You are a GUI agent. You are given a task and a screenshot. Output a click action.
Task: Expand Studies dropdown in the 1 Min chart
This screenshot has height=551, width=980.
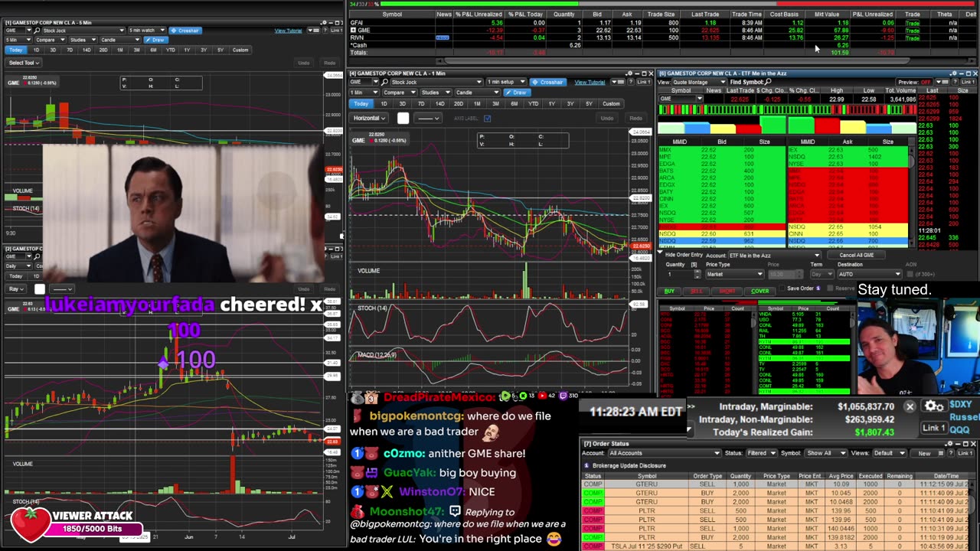pyautogui.click(x=436, y=93)
